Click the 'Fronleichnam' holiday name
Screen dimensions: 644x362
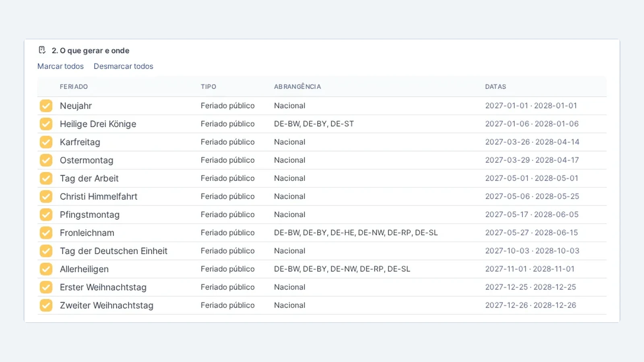point(87,232)
